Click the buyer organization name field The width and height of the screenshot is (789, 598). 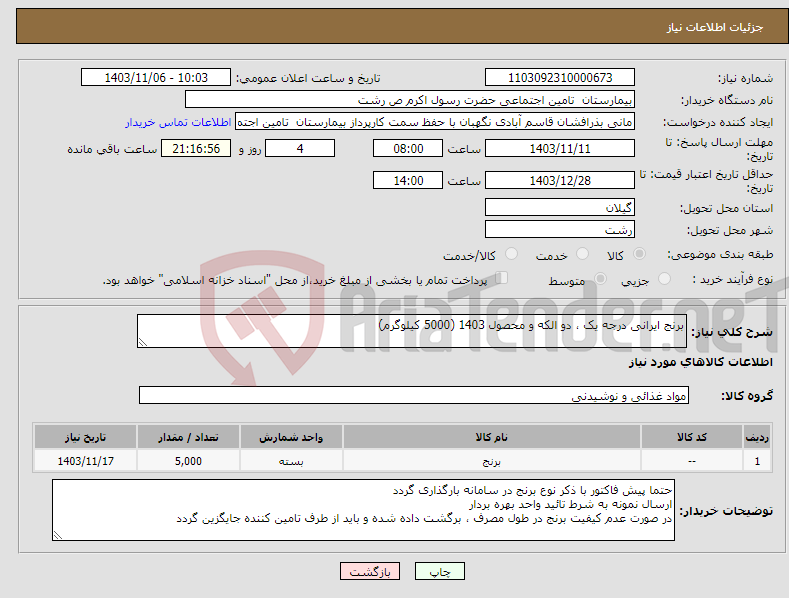coord(410,100)
